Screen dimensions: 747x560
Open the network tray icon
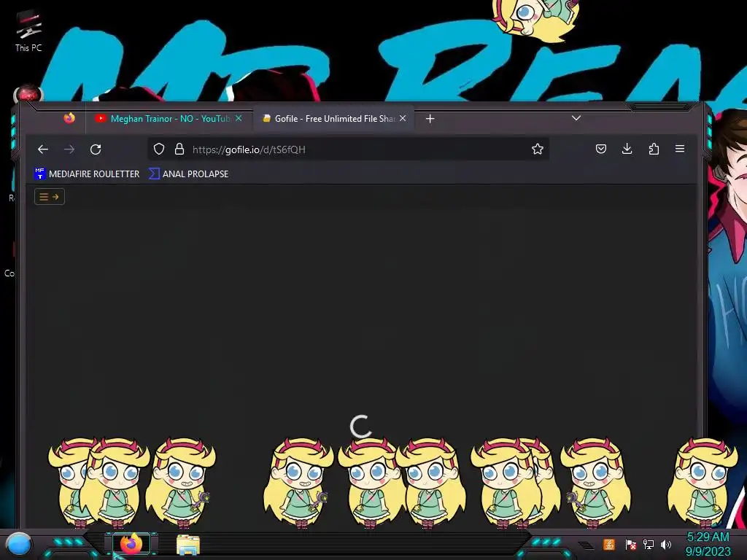click(x=649, y=544)
